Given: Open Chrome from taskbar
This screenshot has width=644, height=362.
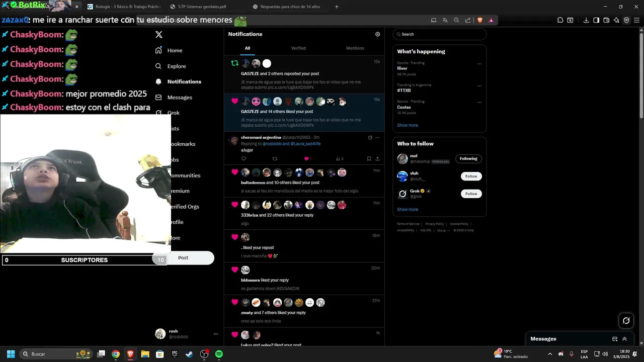Looking at the screenshot, I should [x=116, y=354].
